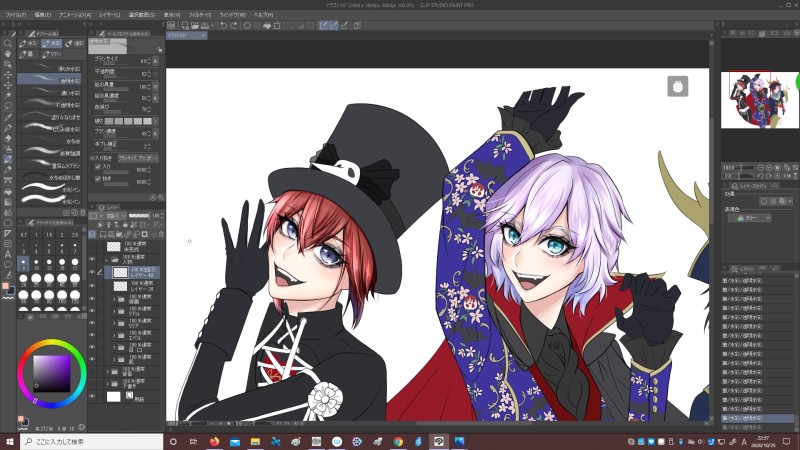Hide the 肌 folder layer
800x450 pixels.
pyautogui.click(x=92, y=359)
